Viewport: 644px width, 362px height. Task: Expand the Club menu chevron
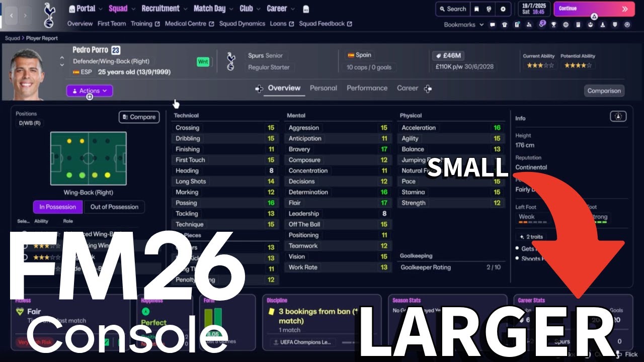pyautogui.click(x=258, y=9)
